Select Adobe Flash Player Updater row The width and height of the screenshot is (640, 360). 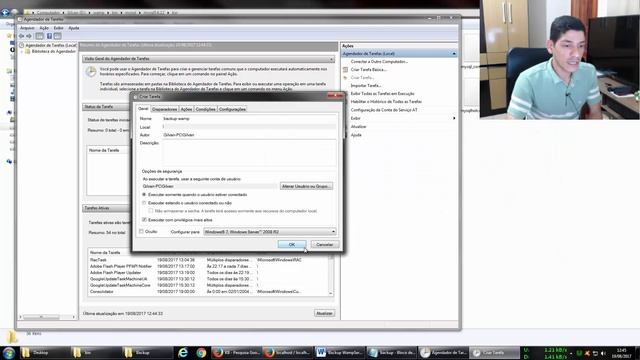coord(208,273)
